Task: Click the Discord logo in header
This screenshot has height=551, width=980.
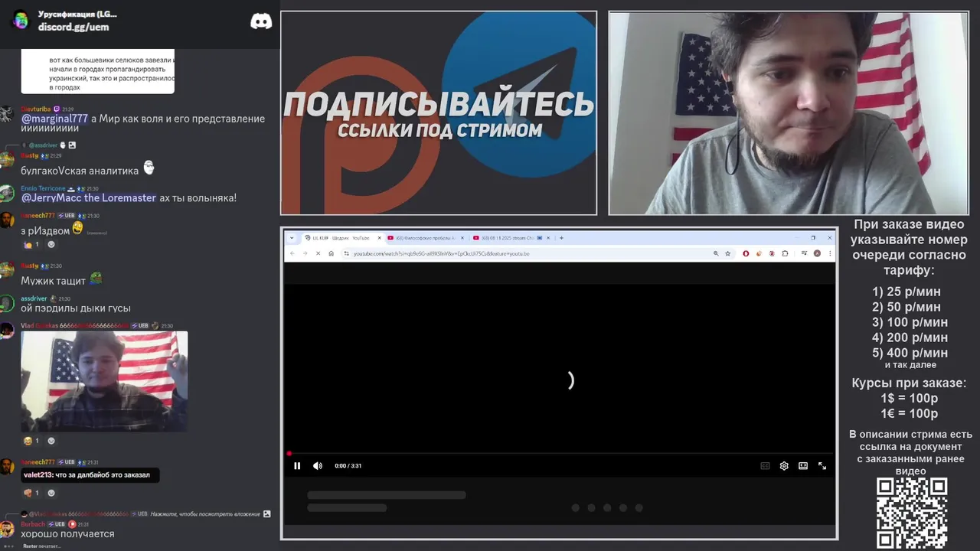Action: (x=261, y=21)
